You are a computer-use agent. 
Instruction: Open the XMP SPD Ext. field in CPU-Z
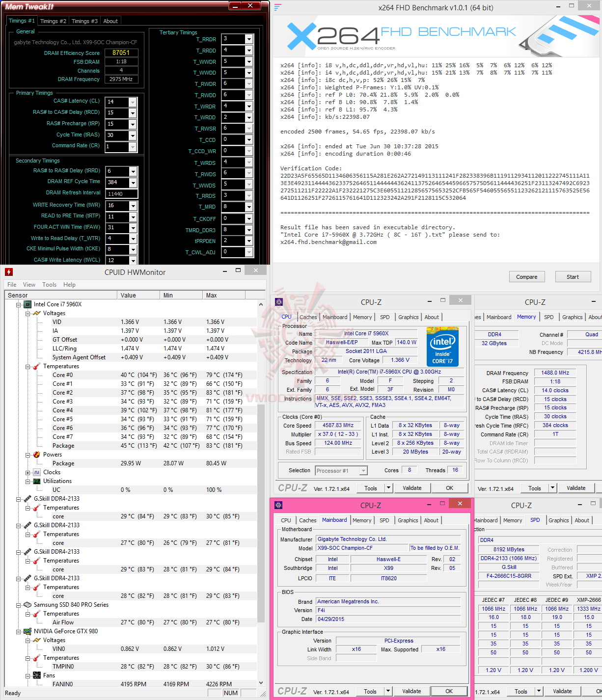[589, 576]
